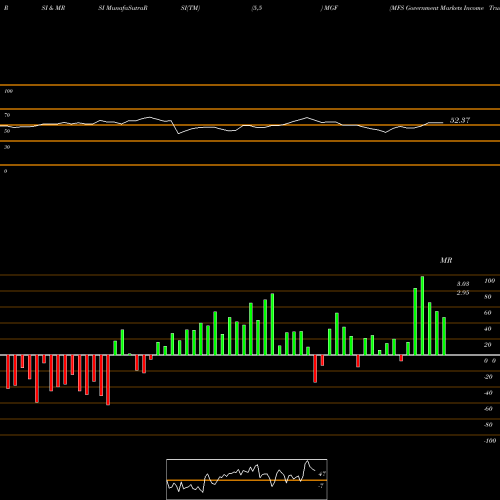
Task: Click the 50 level label on RSI axis
Action: (x=7, y=131)
